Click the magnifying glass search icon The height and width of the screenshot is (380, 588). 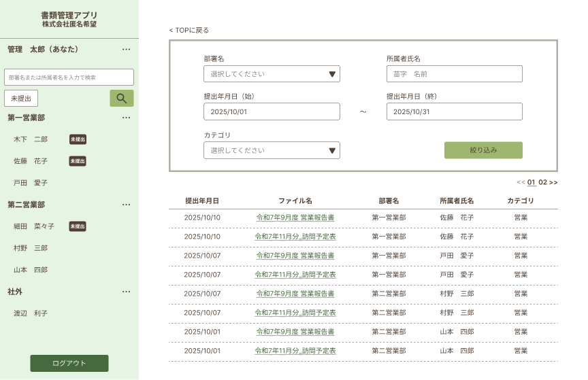[x=122, y=99]
